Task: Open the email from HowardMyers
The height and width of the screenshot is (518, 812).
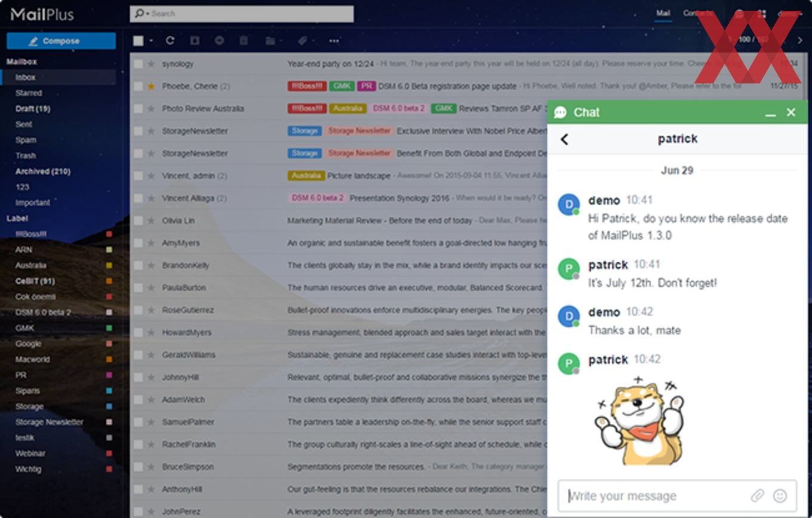Action: click(339, 332)
